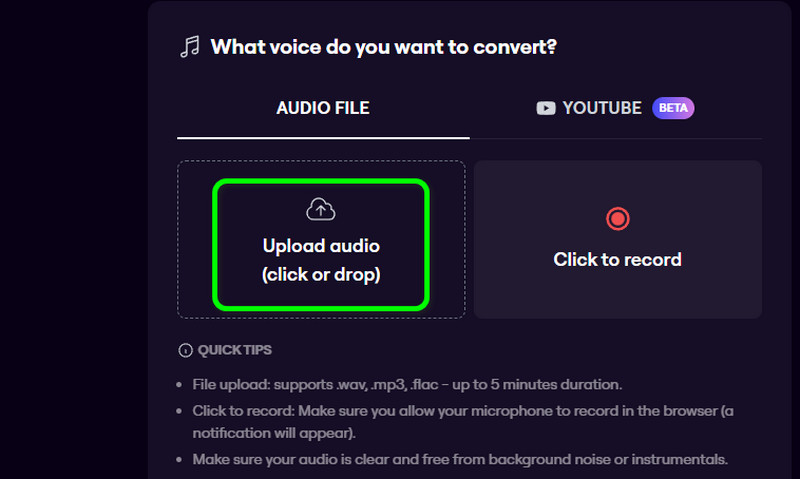Viewport: 800px width, 479px height.
Task: Click the YouTube logo icon
Action: [546, 108]
